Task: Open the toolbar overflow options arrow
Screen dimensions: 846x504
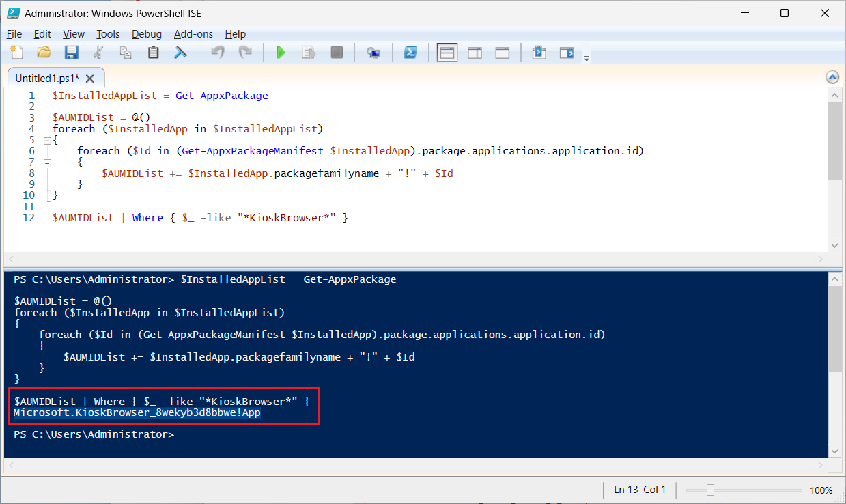Action: 587,59
